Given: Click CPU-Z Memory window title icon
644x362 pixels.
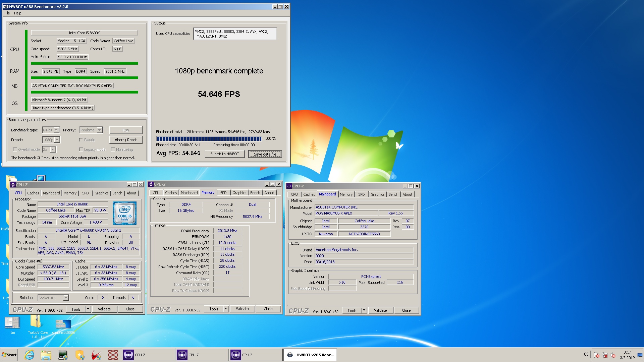Looking at the screenshot, I should click(151, 184).
